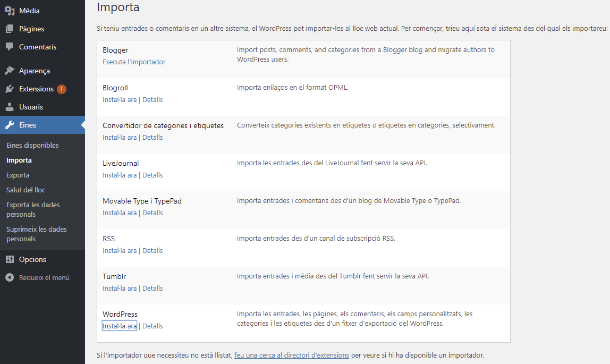
Task: Click the LiveJournal importer title
Action: click(121, 163)
